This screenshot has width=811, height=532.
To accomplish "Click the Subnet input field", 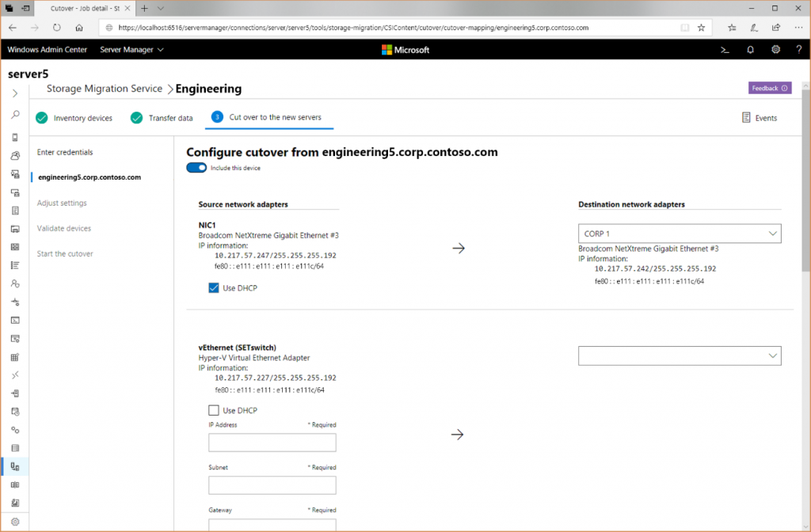I will [x=272, y=485].
